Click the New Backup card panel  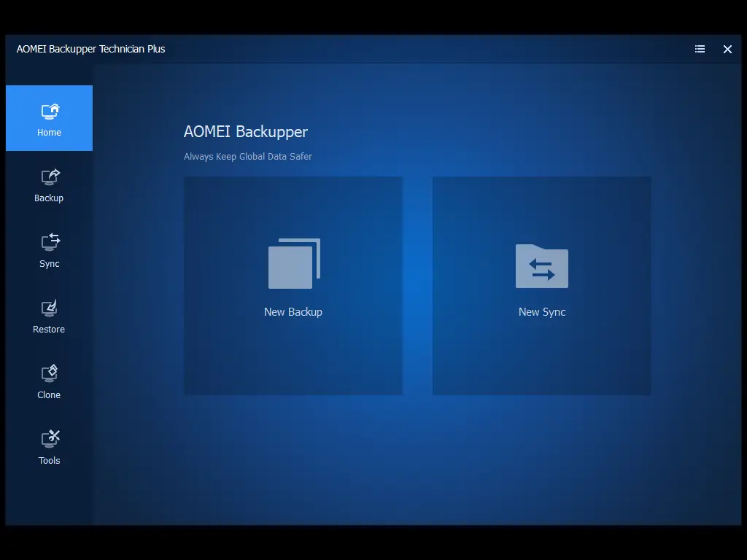[293, 285]
